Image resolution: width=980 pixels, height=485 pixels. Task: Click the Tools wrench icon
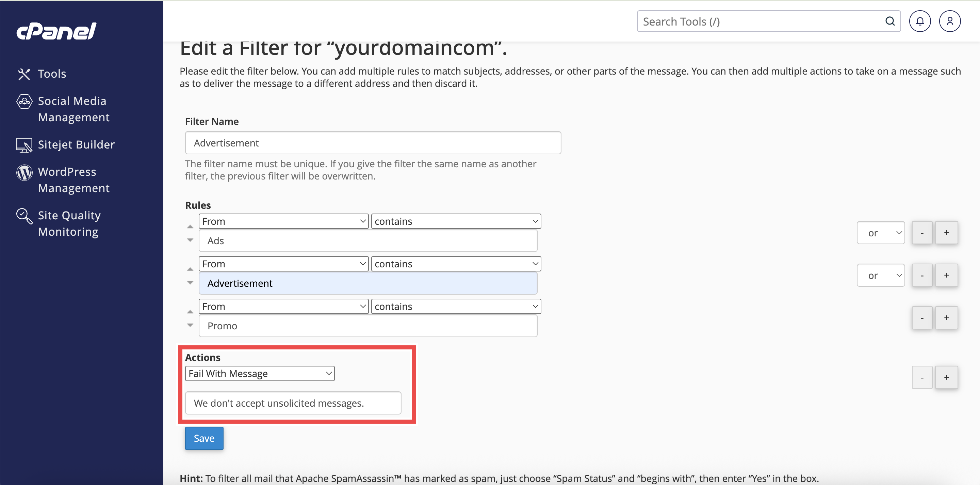point(24,74)
